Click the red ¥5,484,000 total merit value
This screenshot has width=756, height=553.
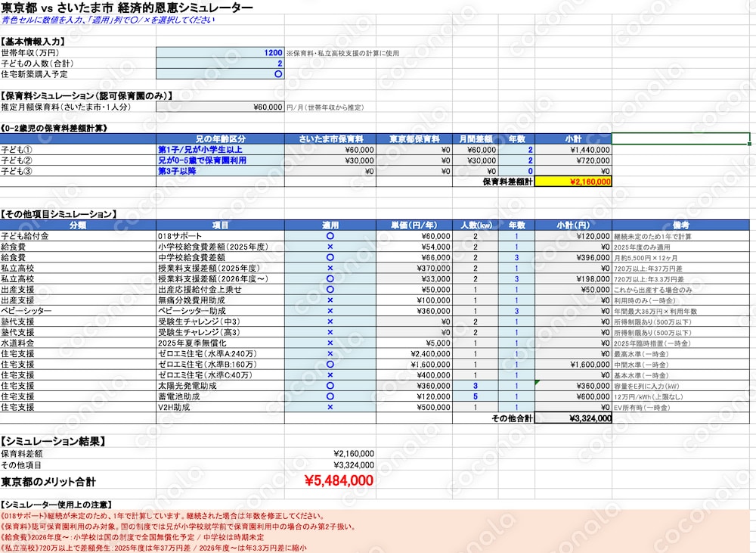pos(339,480)
